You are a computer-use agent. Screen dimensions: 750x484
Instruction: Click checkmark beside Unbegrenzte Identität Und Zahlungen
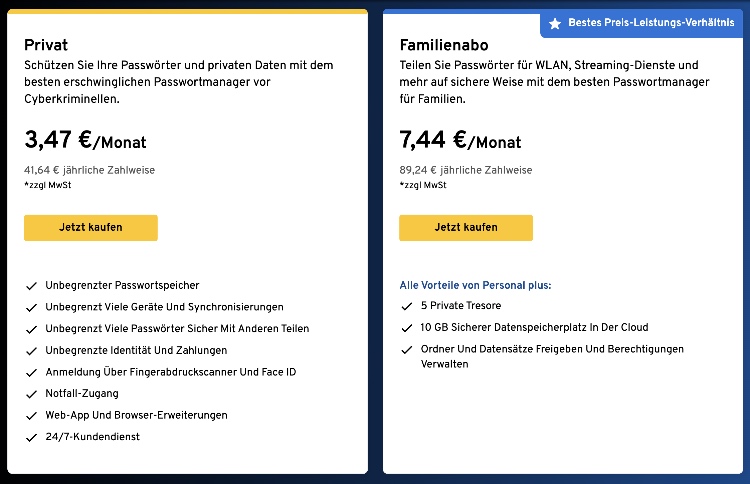(32, 351)
